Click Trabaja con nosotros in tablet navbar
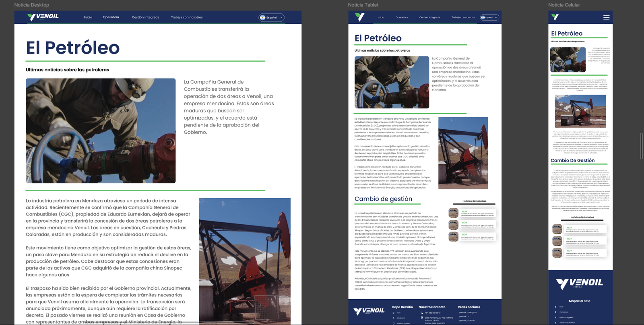The width and height of the screenshot is (644, 325). tap(463, 17)
